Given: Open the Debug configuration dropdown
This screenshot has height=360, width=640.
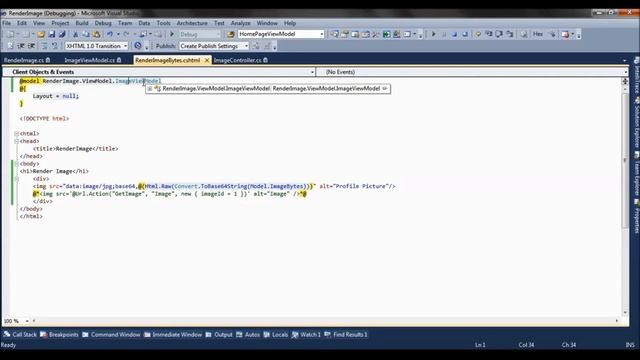Looking at the screenshot, I should coord(200,34).
